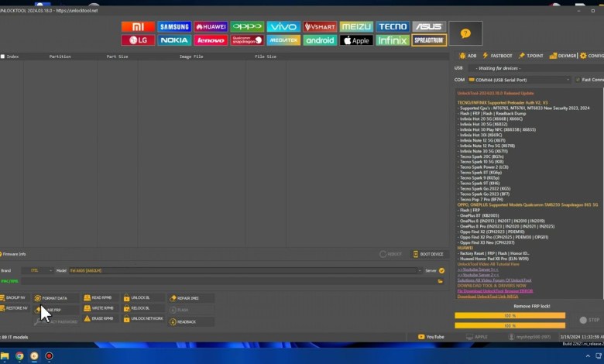Open Chrome from the taskbar
The width and height of the screenshot is (604, 364).
point(19,356)
